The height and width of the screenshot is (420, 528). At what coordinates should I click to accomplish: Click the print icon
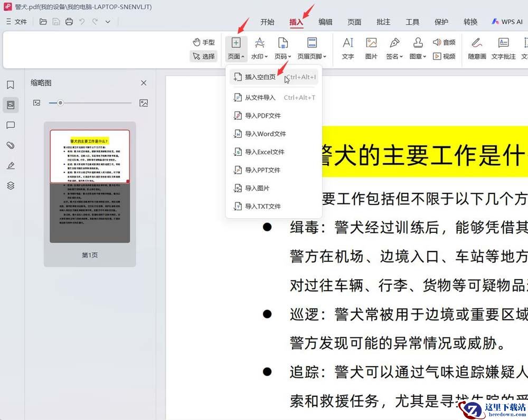coord(69,22)
